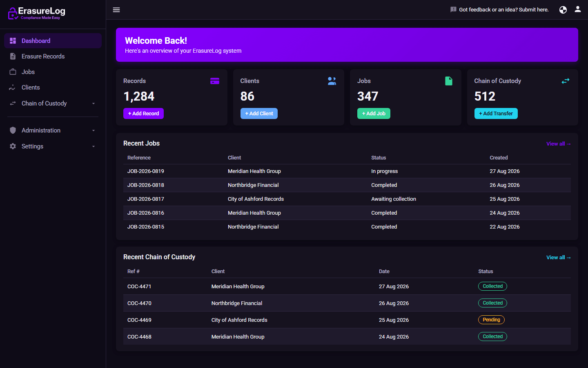Click the Add Transfer button

(x=496, y=113)
